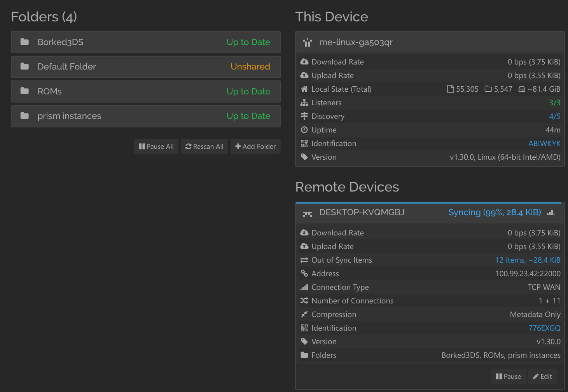Click the Metadata Only compression value

535,314
